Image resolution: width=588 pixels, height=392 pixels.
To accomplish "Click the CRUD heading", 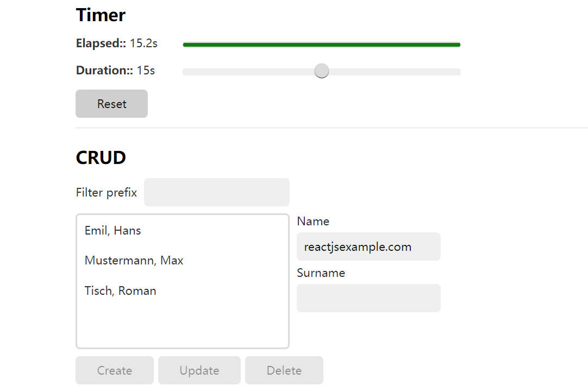I will pos(101,157).
